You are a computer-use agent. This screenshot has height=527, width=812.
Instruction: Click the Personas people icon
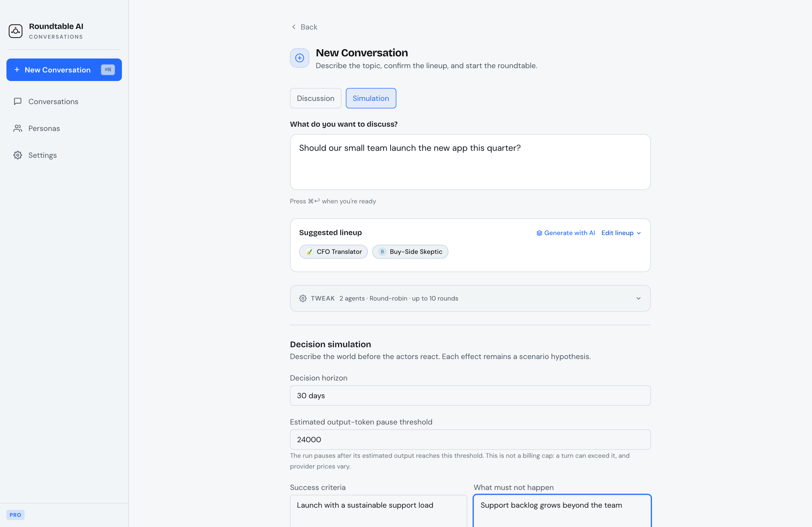[x=18, y=129]
